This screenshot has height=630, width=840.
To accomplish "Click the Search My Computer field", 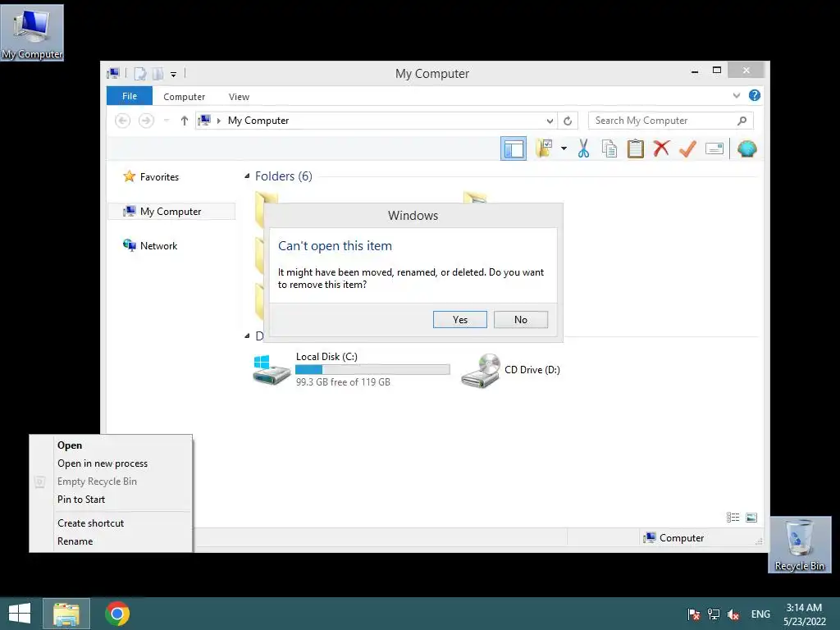I will (671, 121).
